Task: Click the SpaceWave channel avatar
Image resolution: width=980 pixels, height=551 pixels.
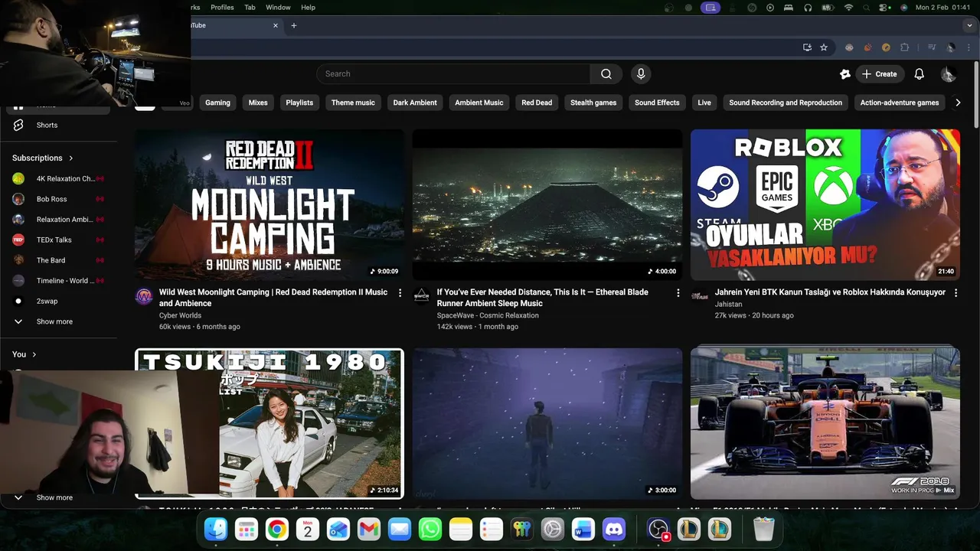Action: click(421, 297)
